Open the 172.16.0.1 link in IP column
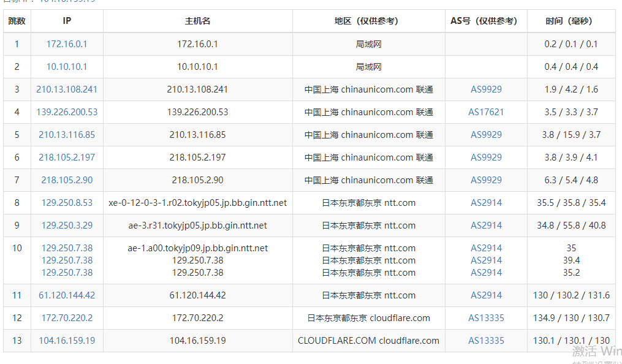Viewport: 622px width, 364px height. 67,44
